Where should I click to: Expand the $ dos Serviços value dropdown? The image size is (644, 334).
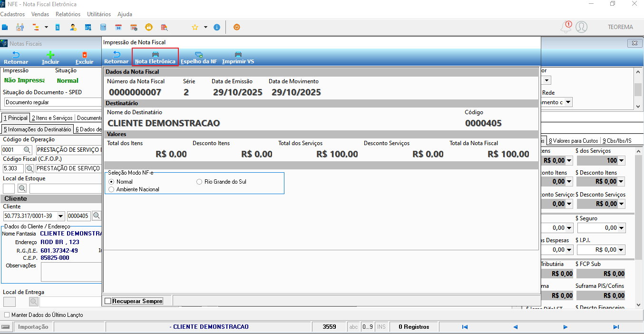point(621,161)
